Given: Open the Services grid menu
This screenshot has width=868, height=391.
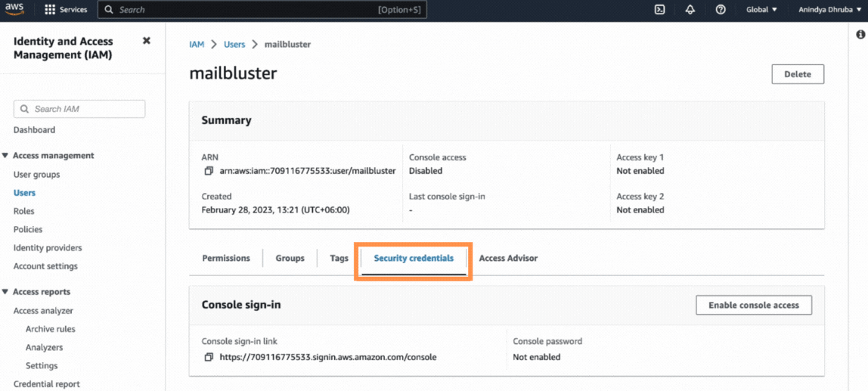Looking at the screenshot, I should click(x=65, y=9).
